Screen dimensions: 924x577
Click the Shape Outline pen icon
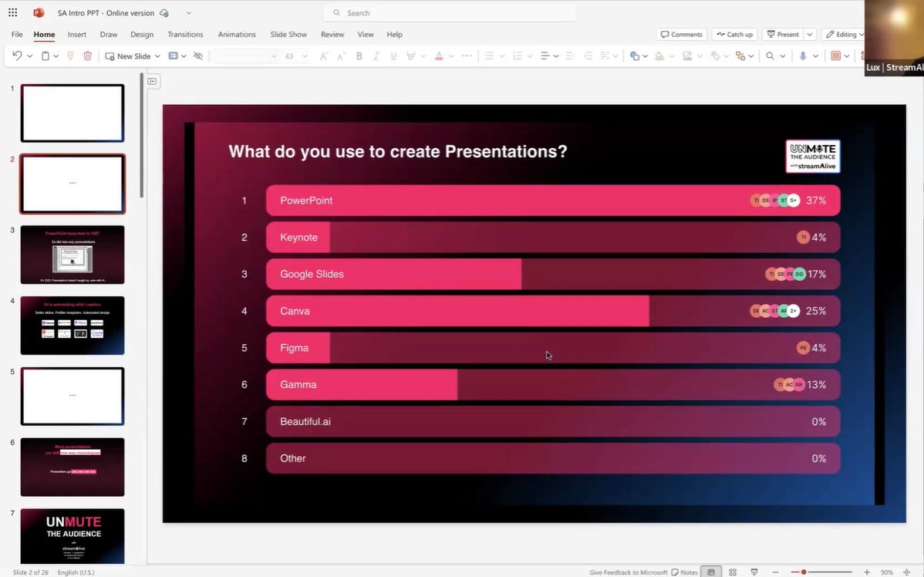pyautogui.click(x=687, y=56)
